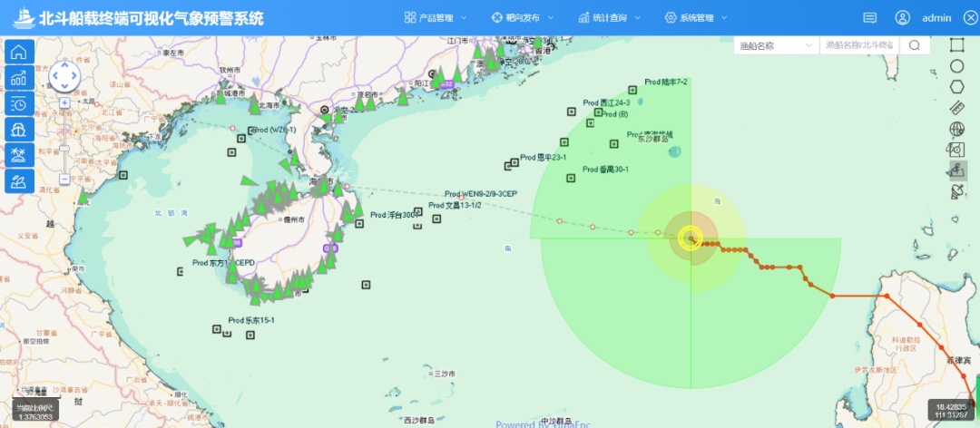The width and height of the screenshot is (980, 428).
Task: Open the 系统管理 menu
Action: click(x=696, y=17)
